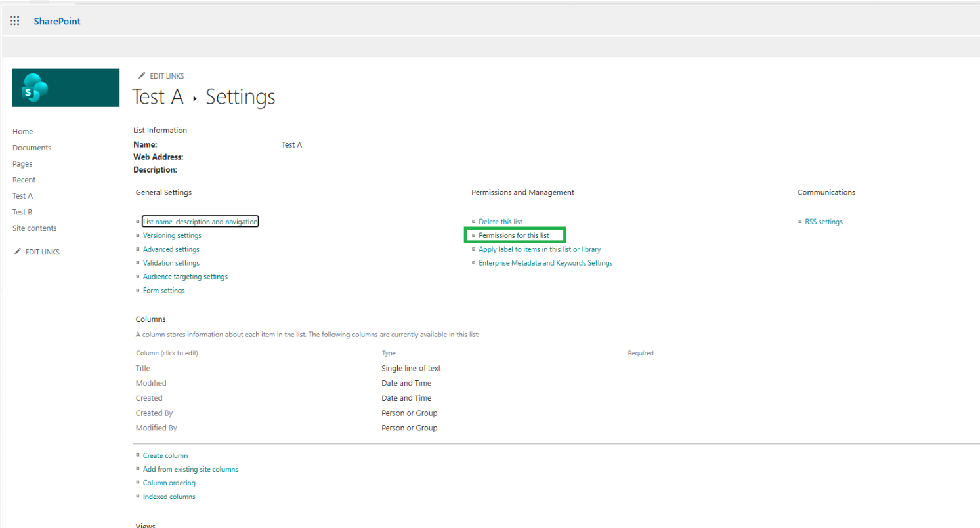Click the Columns section heading
The width and height of the screenshot is (980, 528).
(x=151, y=319)
